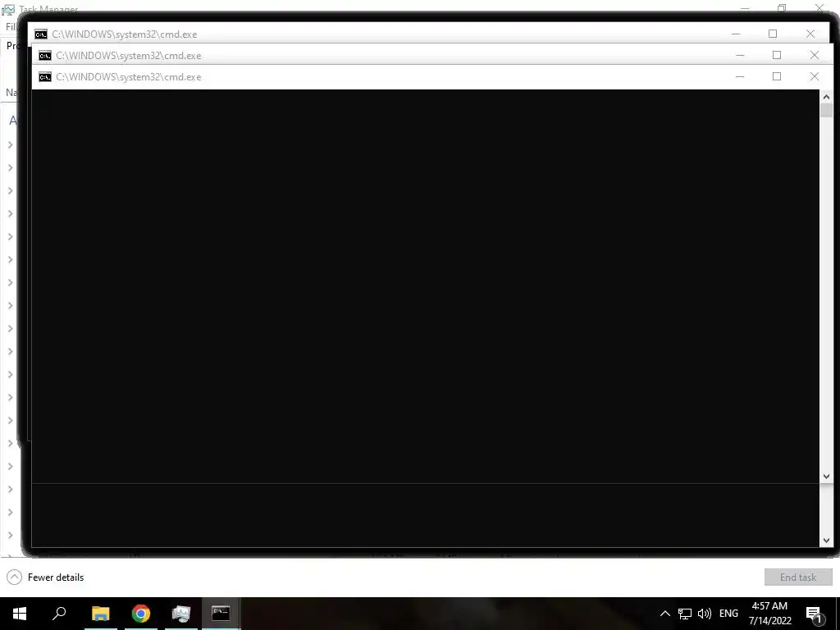This screenshot has height=630, width=840.
Task: Open File Explorer from the taskbar
Action: coord(101,614)
